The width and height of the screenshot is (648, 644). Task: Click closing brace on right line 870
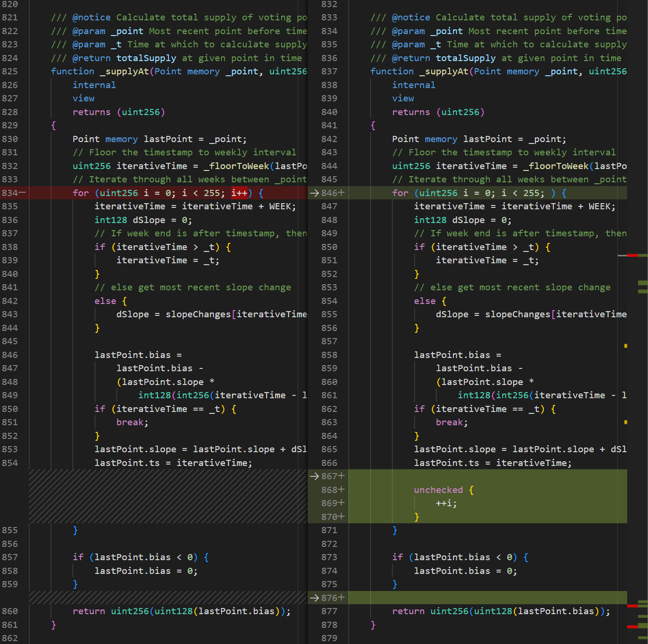(x=417, y=517)
